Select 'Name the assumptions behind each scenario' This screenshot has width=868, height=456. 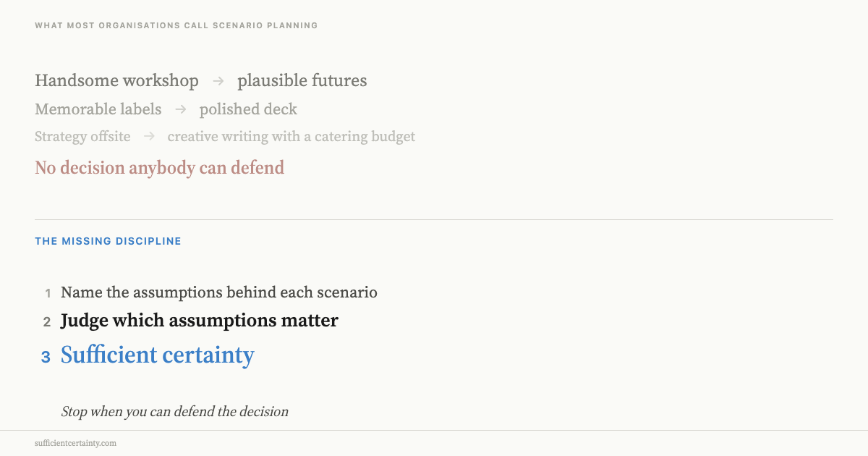point(219,292)
